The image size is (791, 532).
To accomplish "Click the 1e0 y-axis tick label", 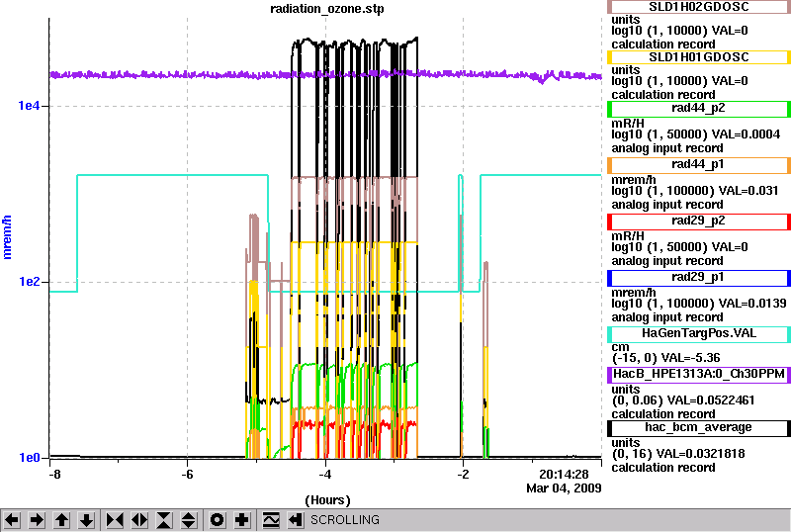I will click(x=29, y=458).
